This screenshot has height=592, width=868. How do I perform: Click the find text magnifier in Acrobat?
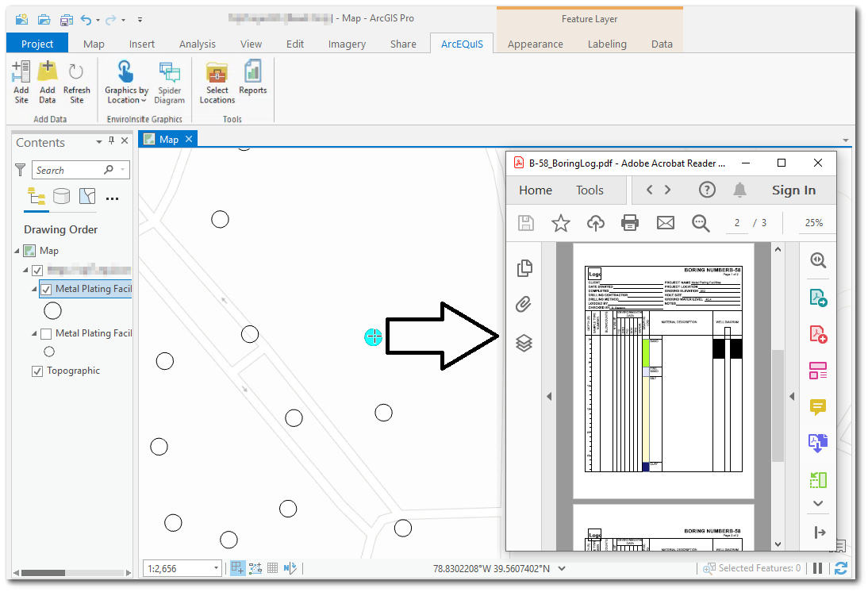(701, 223)
